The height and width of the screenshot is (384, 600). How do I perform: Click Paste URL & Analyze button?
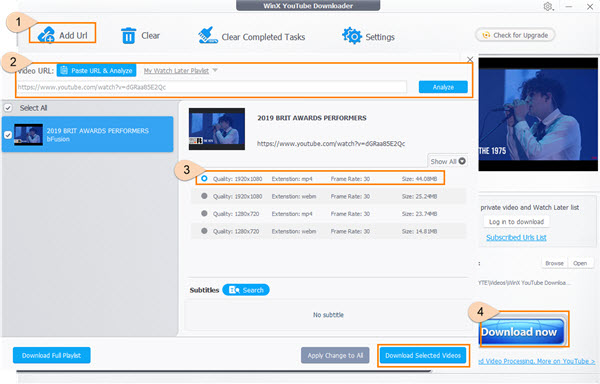pyautogui.click(x=96, y=70)
